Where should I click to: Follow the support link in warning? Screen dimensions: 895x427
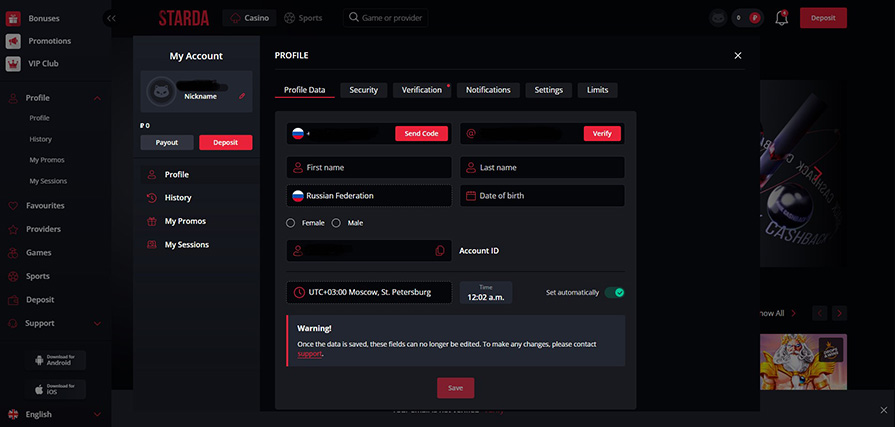coord(310,354)
